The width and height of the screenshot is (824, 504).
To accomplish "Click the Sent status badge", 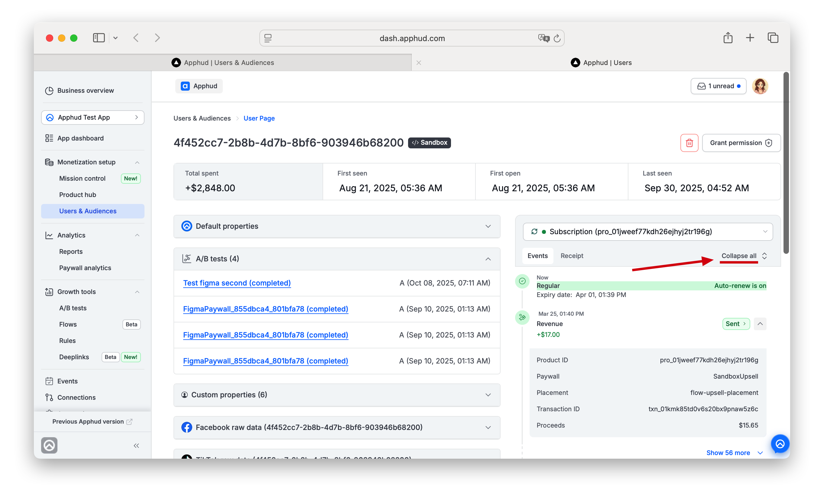I will (736, 324).
